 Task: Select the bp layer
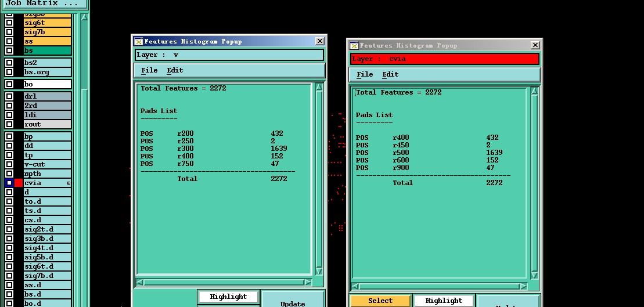48,136
